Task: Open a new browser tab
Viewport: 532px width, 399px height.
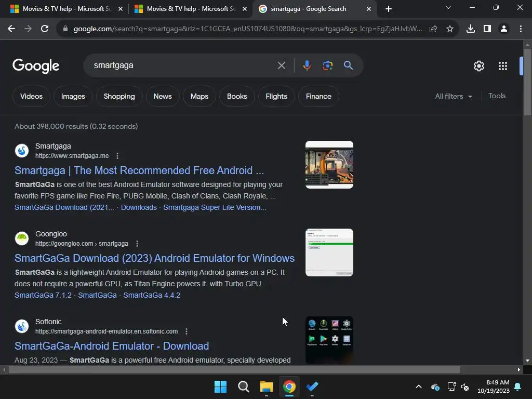Action: tap(389, 9)
